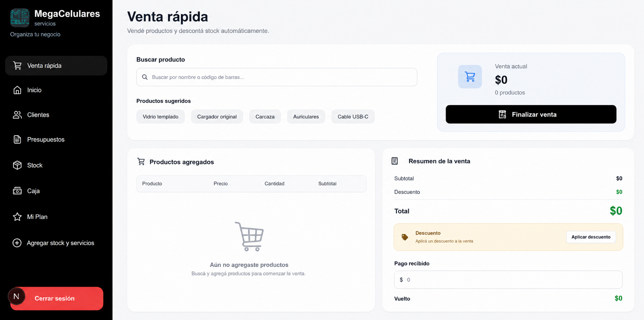Click the cash icon beside Caja
This screenshot has width=644, height=320.
pos(17,191)
